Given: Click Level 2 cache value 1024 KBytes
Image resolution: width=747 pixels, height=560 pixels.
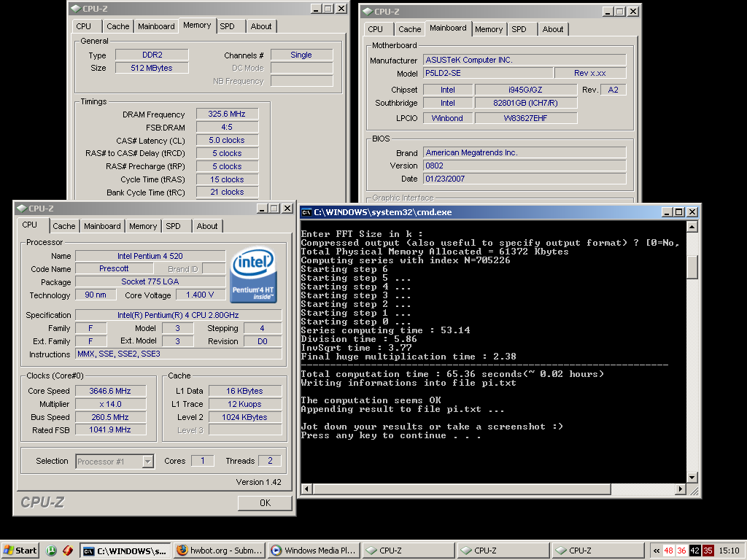Looking at the screenshot, I should (x=245, y=417).
